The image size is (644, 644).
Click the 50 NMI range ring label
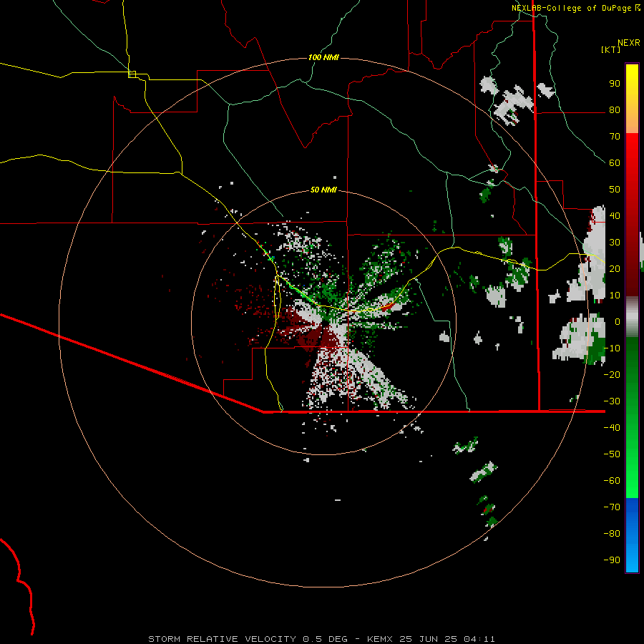click(323, 190)
